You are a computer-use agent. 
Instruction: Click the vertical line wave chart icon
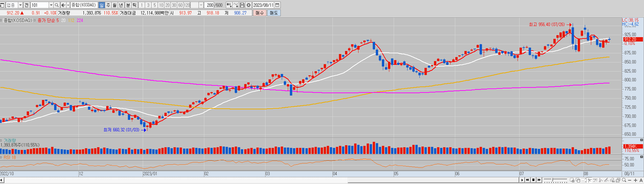601,180
